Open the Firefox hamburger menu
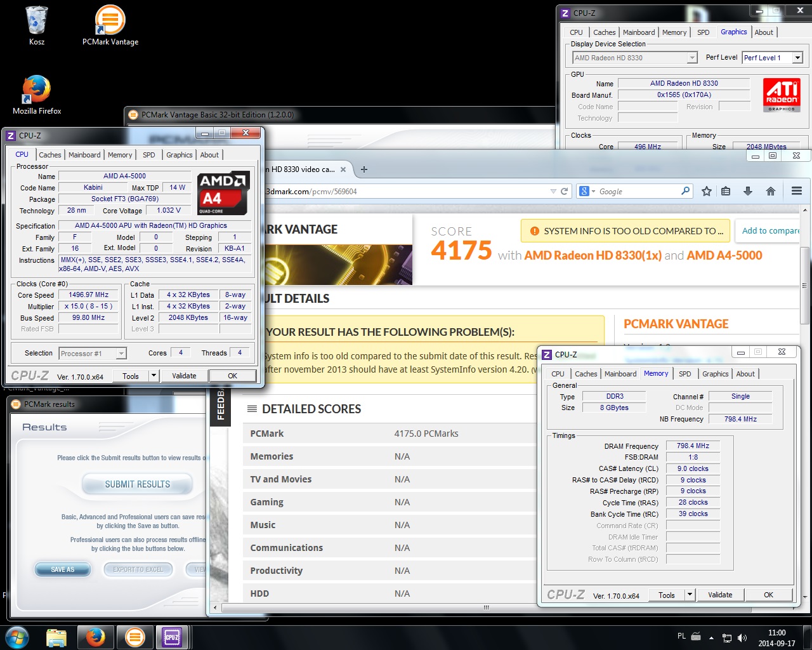The image size is (812, 650). click(x=797, y=191)
